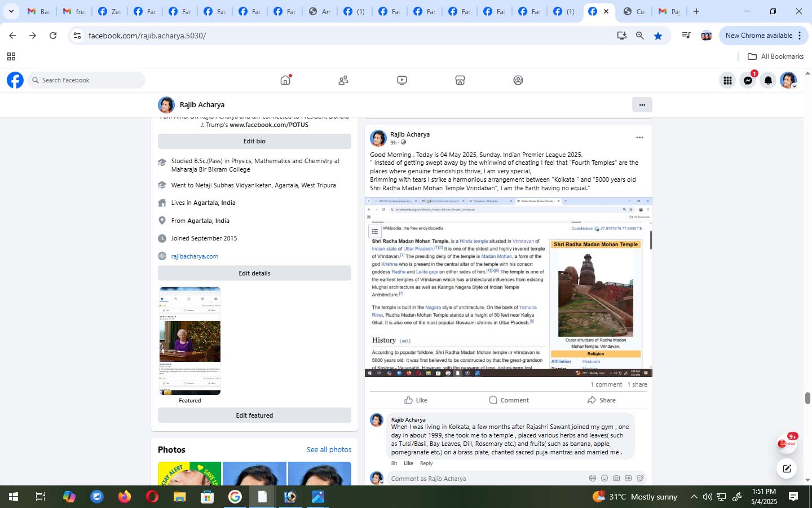The width and height of the screenshot is (812, 508).
Task: Open See all photos link
Action: (329, 450)
